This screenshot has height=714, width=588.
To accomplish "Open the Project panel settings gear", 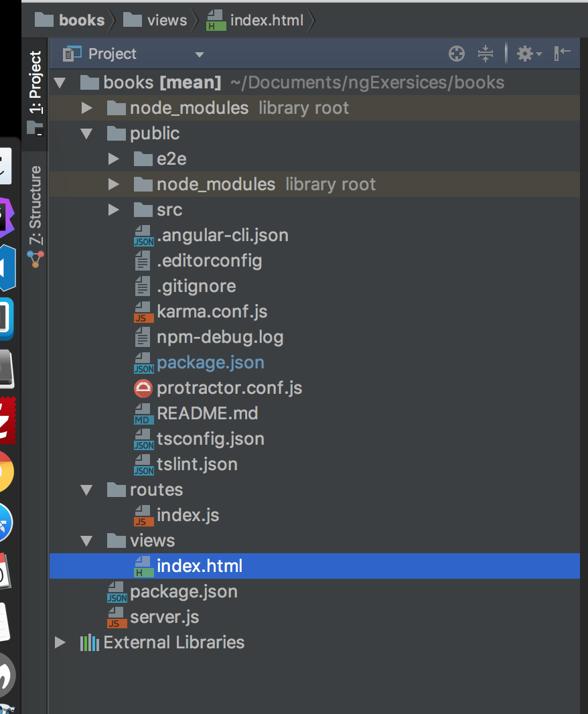I will [526, 54].
